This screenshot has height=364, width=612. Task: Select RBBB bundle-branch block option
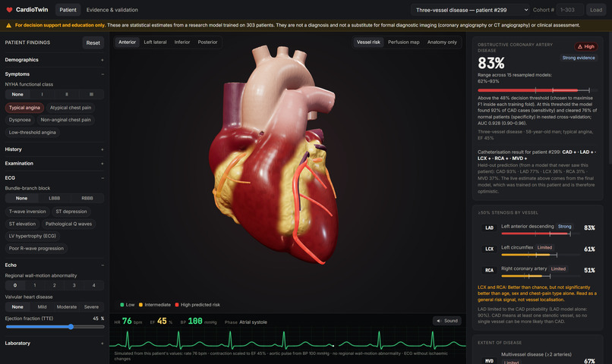[87, 199]
